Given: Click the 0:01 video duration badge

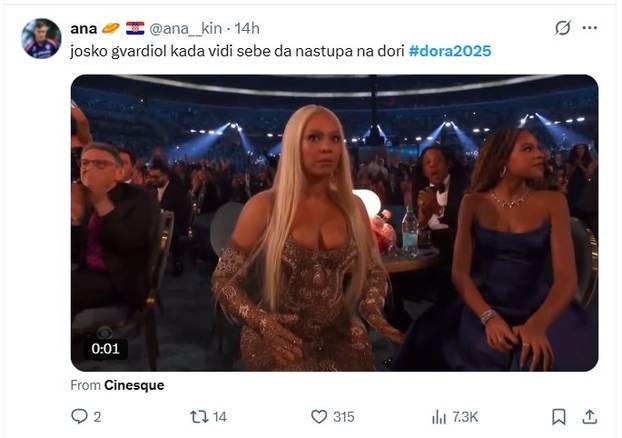Looking at the screenshot, I should 105,349.
